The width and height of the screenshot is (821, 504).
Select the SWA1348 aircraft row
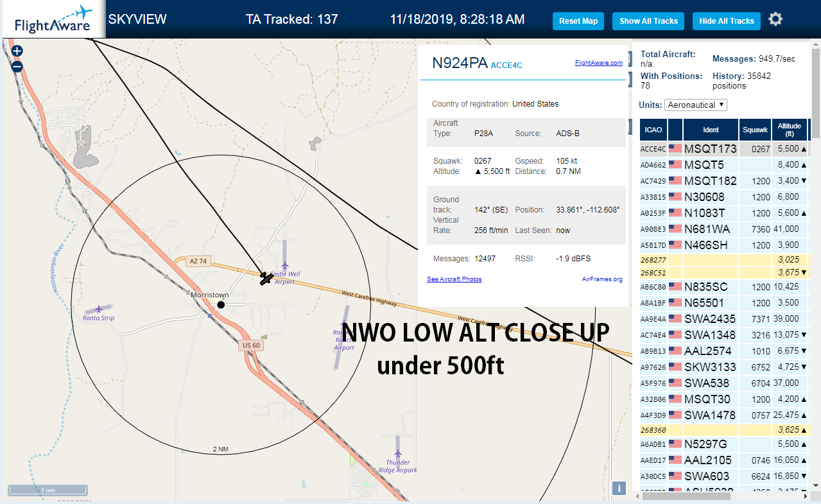[x=724, y=335]
